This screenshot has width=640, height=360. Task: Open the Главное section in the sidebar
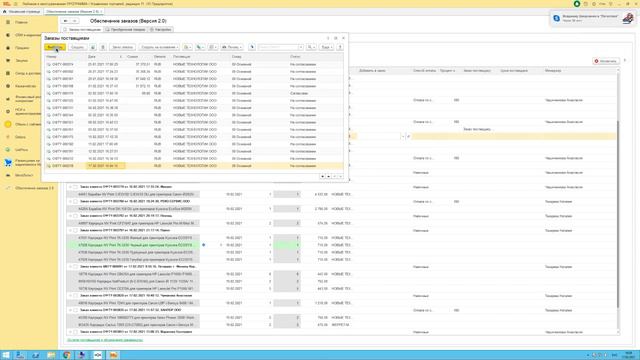point(21,22)
